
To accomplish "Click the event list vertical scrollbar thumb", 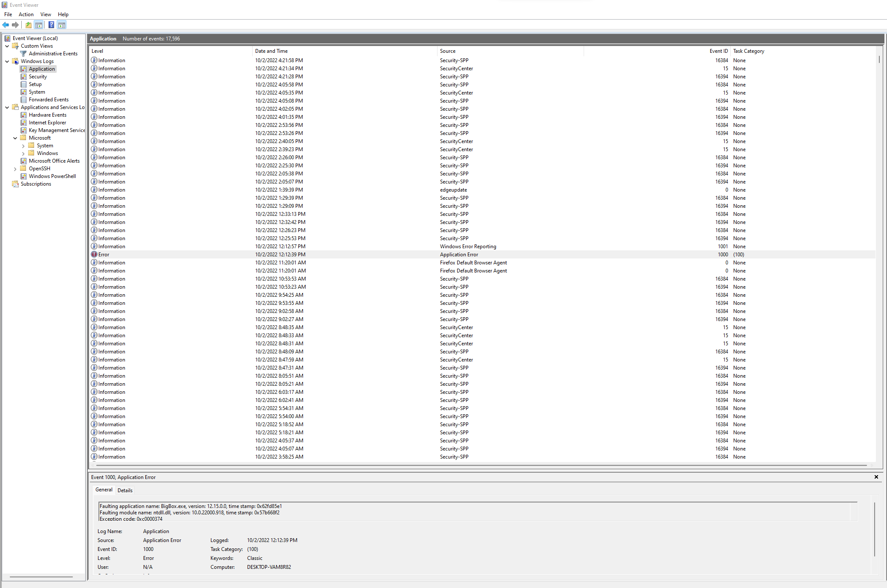I will point(879,60).
